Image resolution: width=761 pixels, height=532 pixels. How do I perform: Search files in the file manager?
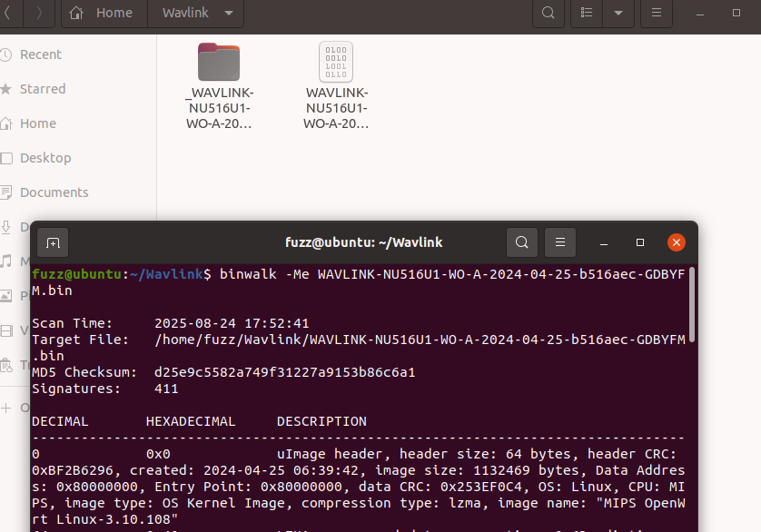pos(548,13)
